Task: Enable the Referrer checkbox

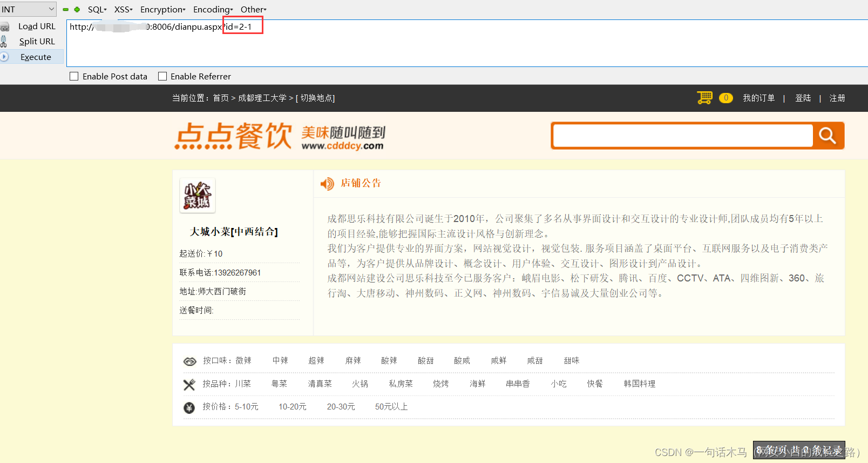Action: coord(162,76)
